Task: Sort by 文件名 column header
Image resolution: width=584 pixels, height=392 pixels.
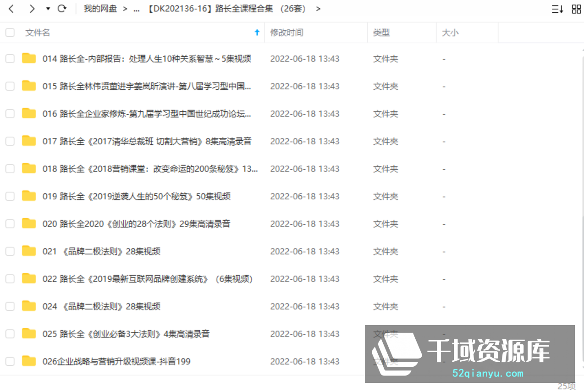Action: (38, 33)
